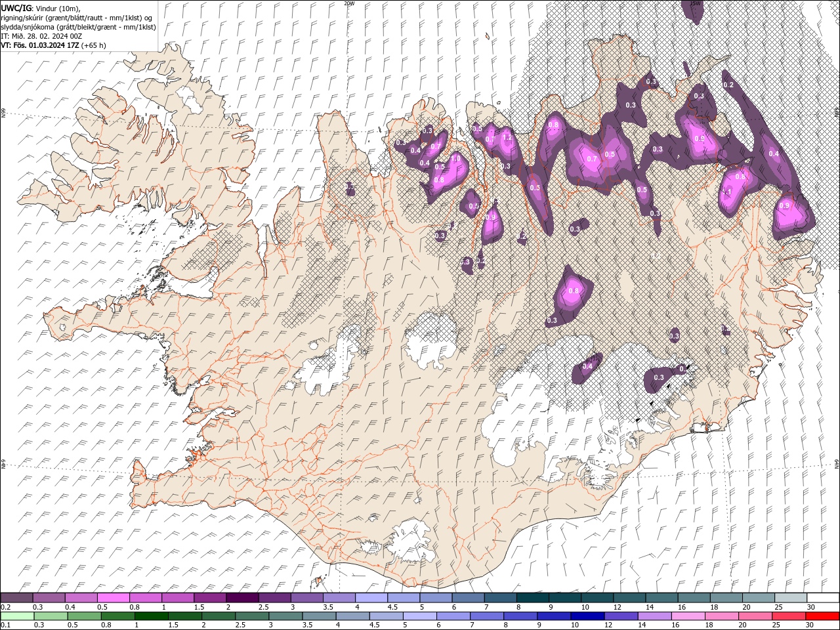Click 'VT: Fös. 01.03.2024 17Z (+65 h)' text
The width and height of the screenshot is (840, 630).
(x=54, y=45)
